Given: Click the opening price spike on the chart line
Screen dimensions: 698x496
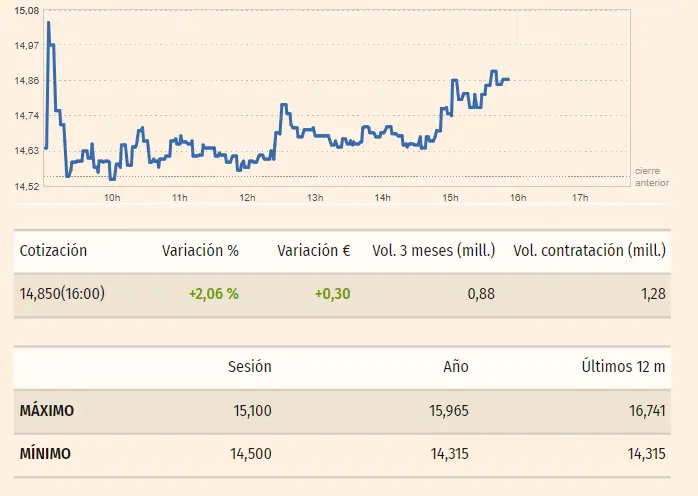Looking at the screenshot, I should pos(48,23).
